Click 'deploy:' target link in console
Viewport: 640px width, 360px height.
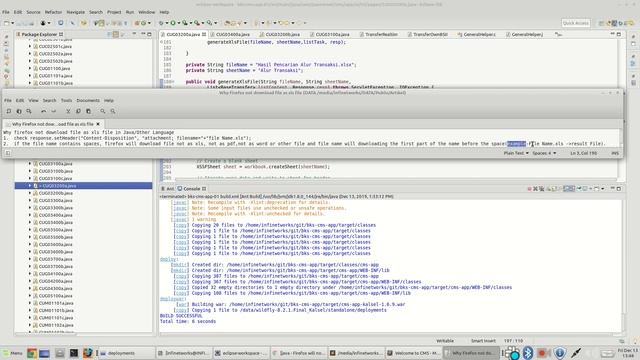[x=169, y=259]
